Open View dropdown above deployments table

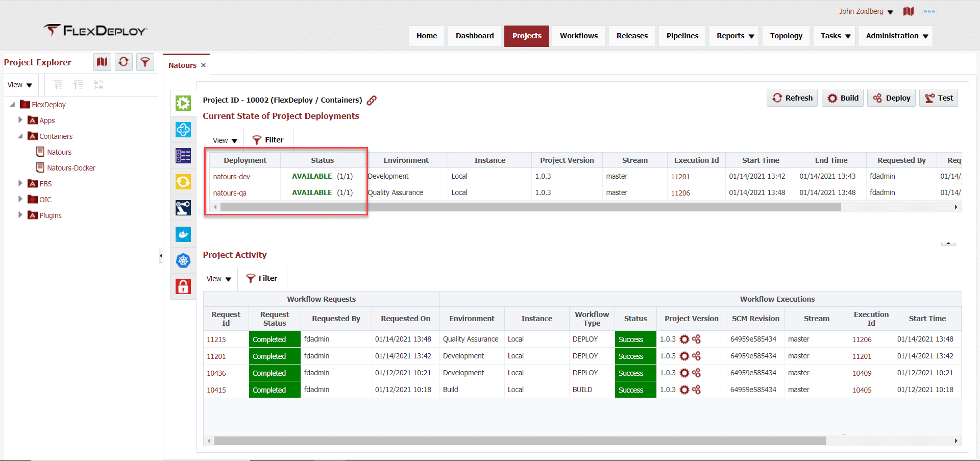[225, 140]
